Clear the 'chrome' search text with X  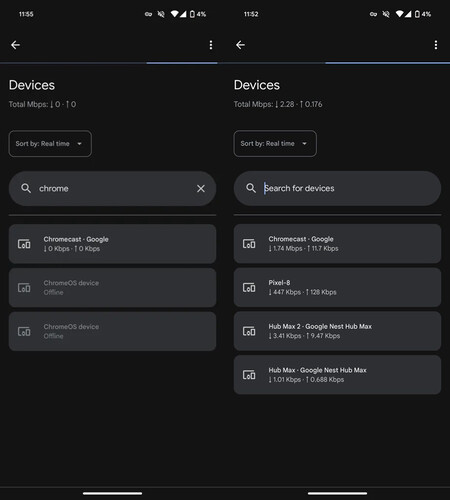[201, 189]
